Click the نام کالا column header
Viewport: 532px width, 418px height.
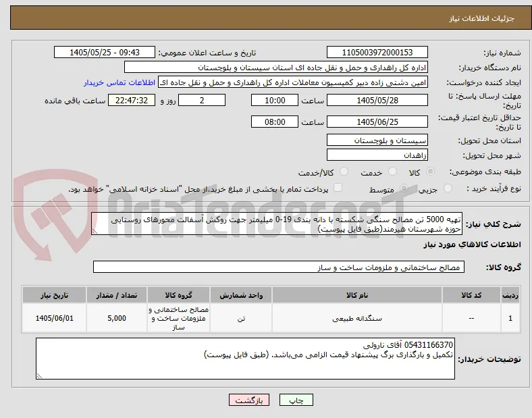coord(357,295)
